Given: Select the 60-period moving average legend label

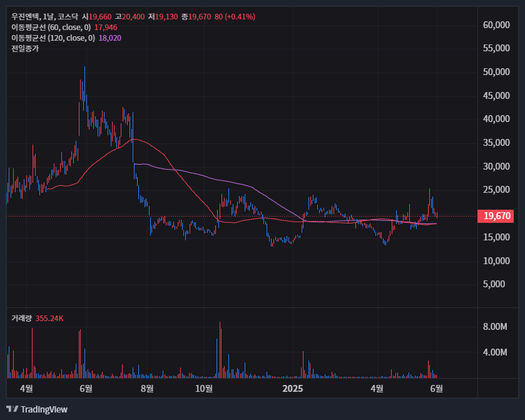Looking at the screenshot, I should coord(51,28).
